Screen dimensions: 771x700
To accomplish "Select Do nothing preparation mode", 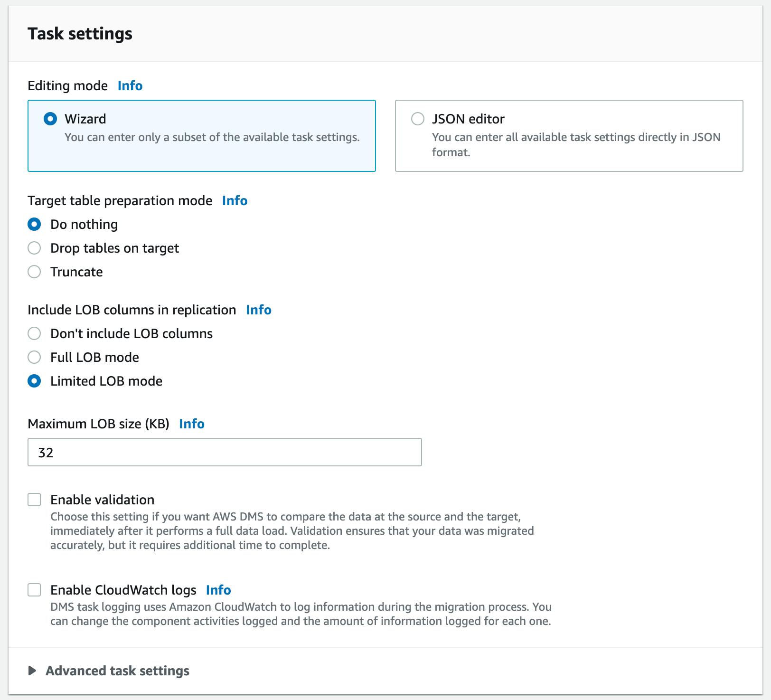I will tap(34, 224).
